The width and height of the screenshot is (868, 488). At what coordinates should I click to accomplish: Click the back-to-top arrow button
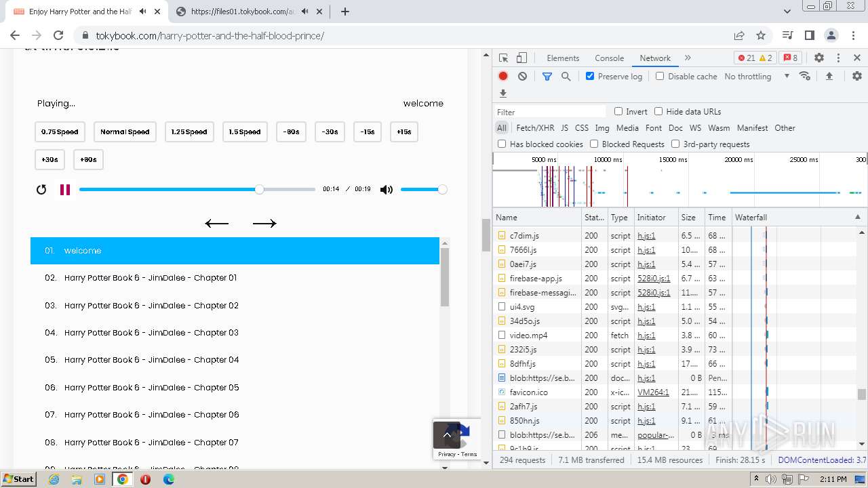(x=447, y=435)
